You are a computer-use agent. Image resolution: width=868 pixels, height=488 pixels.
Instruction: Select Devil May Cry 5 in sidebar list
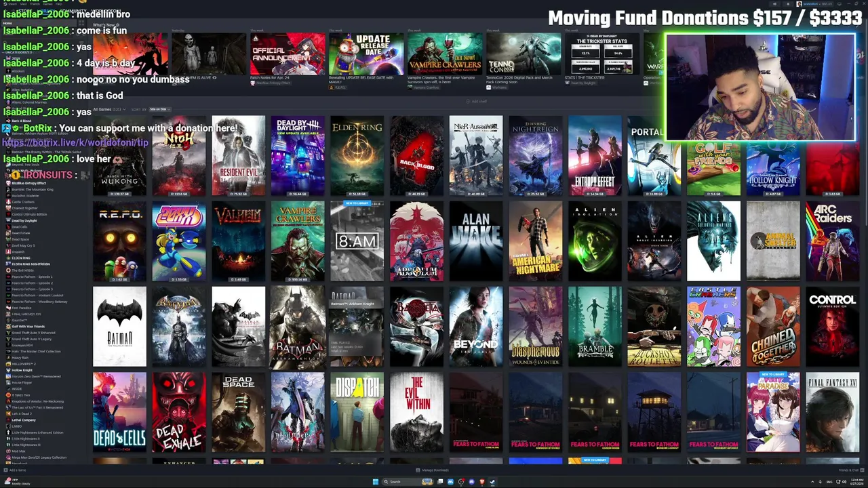coord(23,245)
